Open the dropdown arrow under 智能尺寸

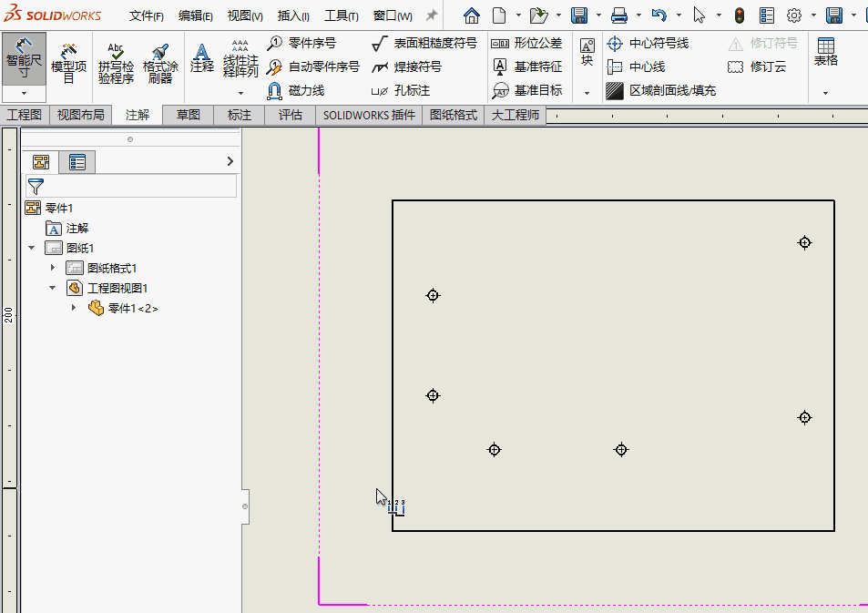pyautogui.click(x=23, y=95)
